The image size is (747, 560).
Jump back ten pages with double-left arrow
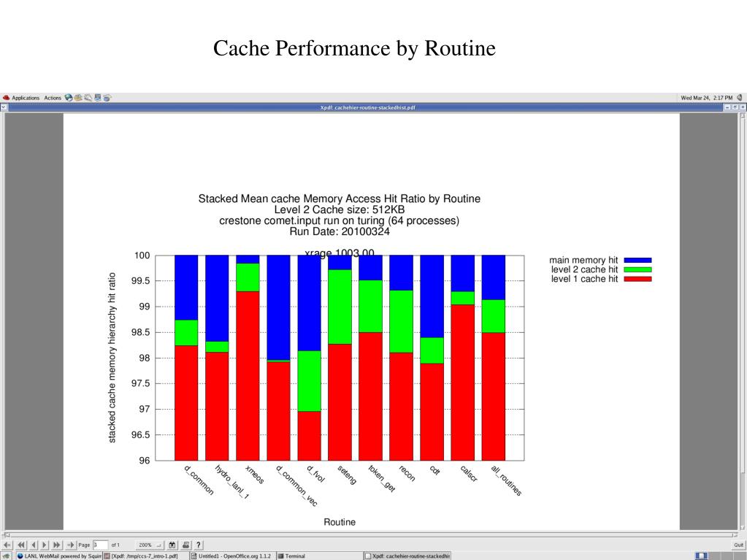click(x=21, y=545)
